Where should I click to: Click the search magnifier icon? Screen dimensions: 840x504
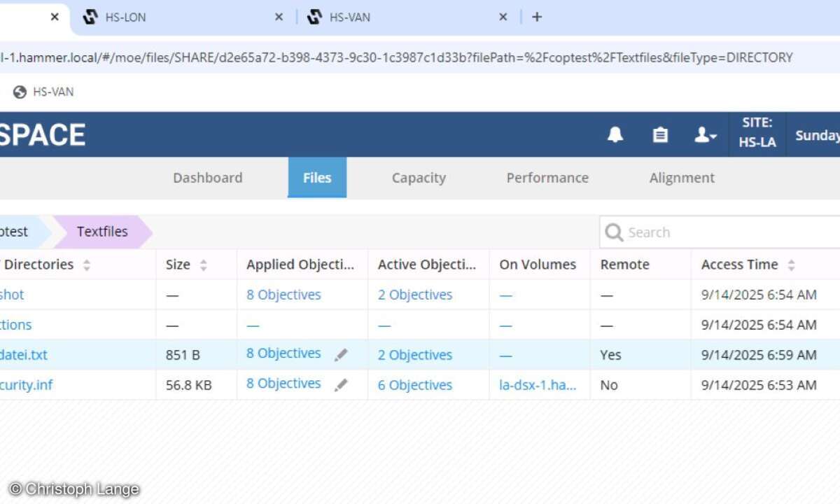[614, 232]
